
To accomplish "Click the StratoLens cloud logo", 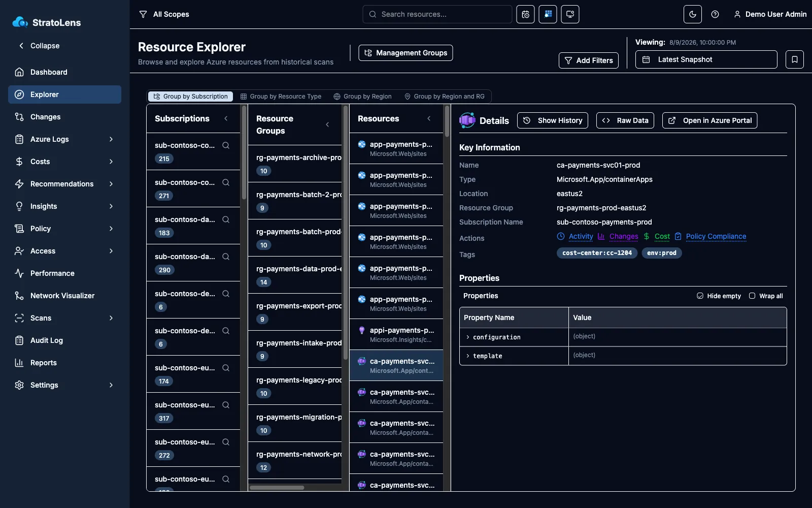I will click(x=20, y=22).
